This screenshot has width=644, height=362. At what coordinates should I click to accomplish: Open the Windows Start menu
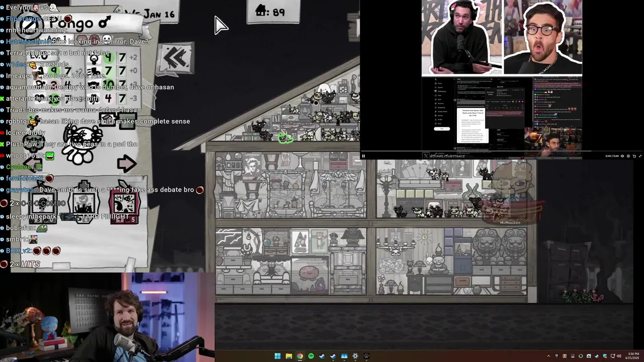278,356
